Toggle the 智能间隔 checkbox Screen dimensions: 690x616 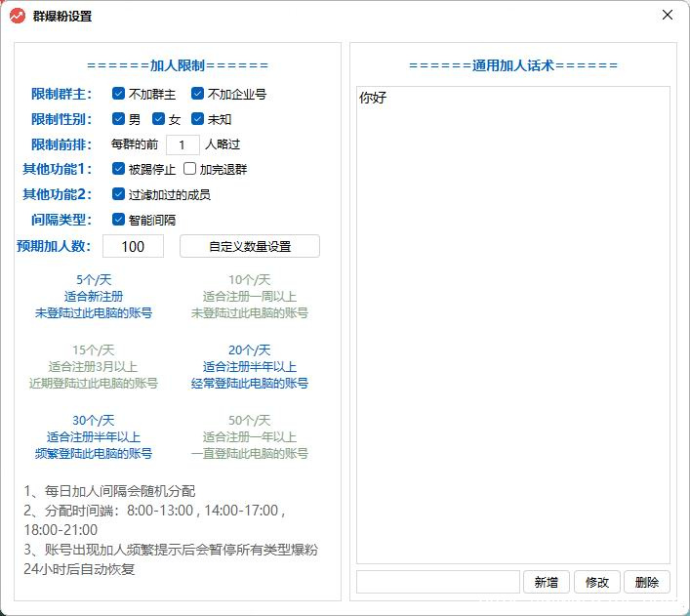118,220
